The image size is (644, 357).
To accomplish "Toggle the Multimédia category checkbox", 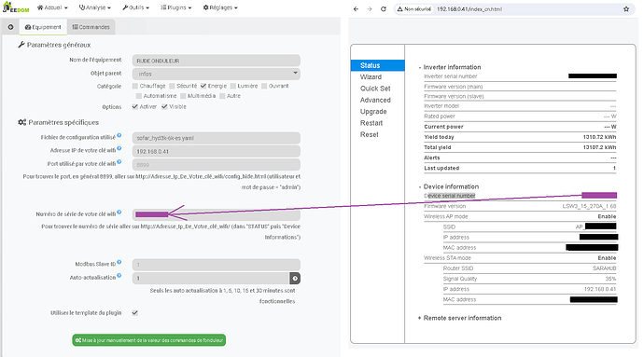I will 183,96.
